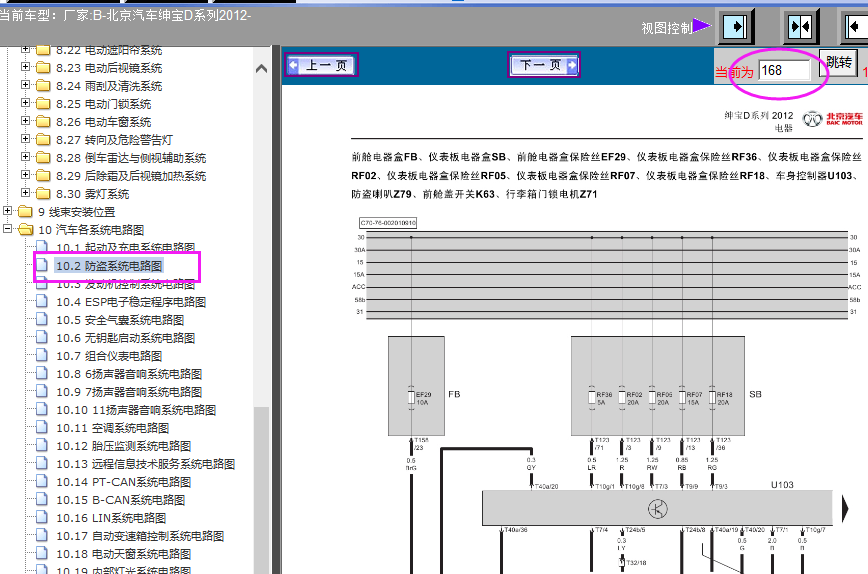Expand the 8.28 倒车雷达与侧视辅助系统 folder

tap(25, 157)
